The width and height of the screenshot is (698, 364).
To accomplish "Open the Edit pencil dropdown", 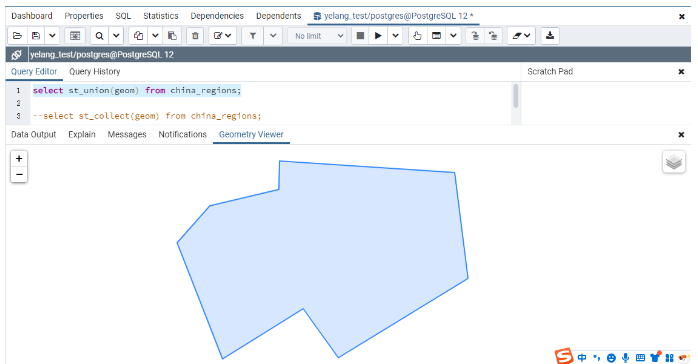I will tap(222, 36).
